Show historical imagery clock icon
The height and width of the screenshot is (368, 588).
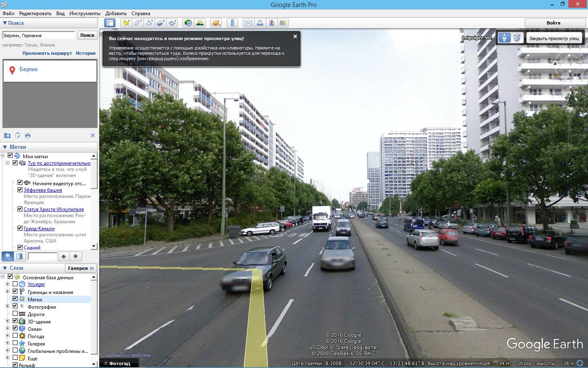pyautogui.click(x=188, y=23)
